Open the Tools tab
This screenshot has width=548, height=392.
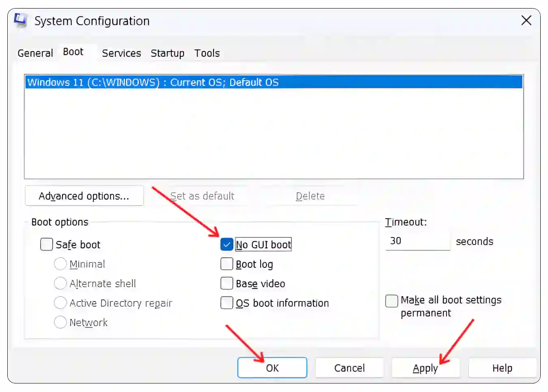pyautogui.click(x=207, y=53)
